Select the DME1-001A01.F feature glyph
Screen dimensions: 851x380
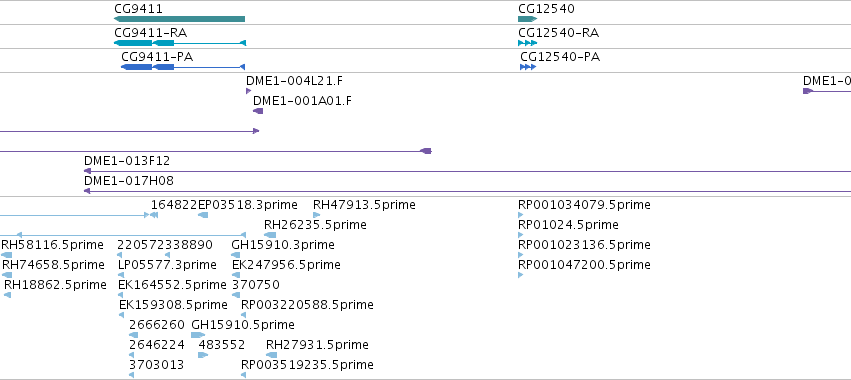(258, 111)
